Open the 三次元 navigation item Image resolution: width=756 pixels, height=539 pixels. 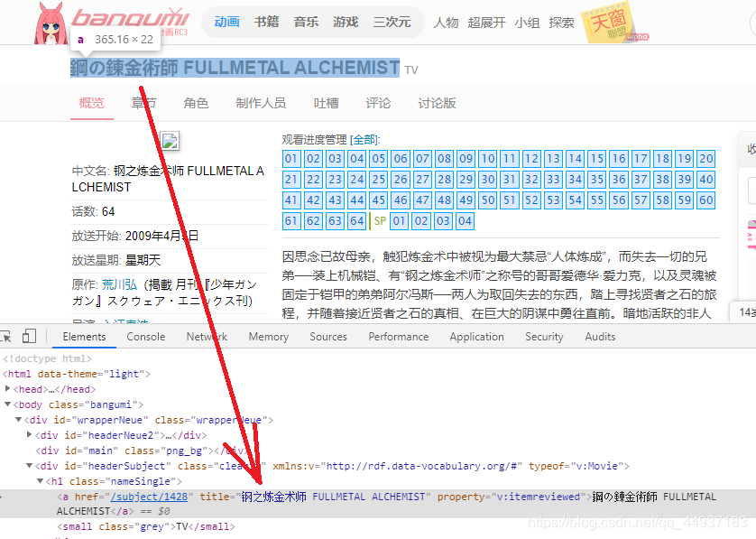392,22
